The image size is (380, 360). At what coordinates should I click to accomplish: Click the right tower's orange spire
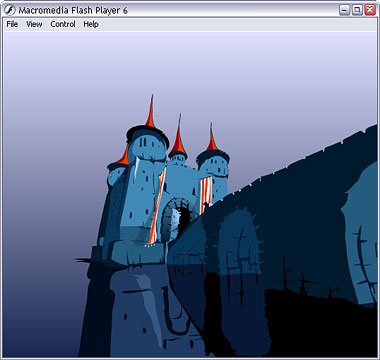[211, 138]
